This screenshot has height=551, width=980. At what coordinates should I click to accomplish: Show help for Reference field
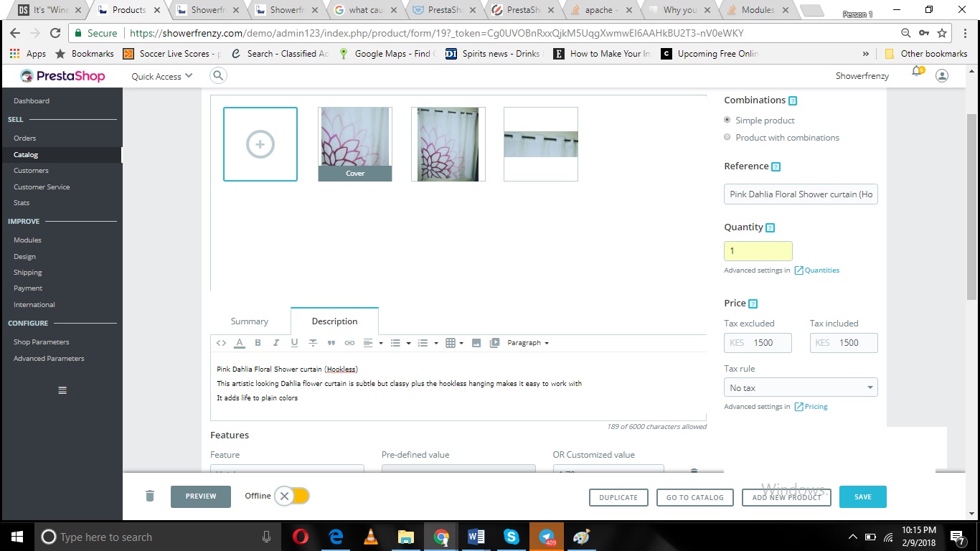(776, 167)
